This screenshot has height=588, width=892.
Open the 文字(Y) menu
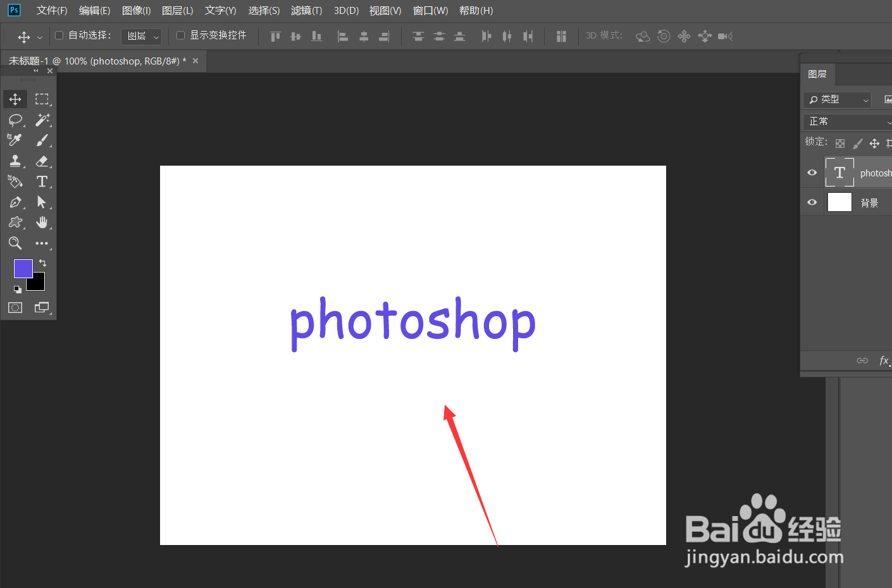(221, 11)
